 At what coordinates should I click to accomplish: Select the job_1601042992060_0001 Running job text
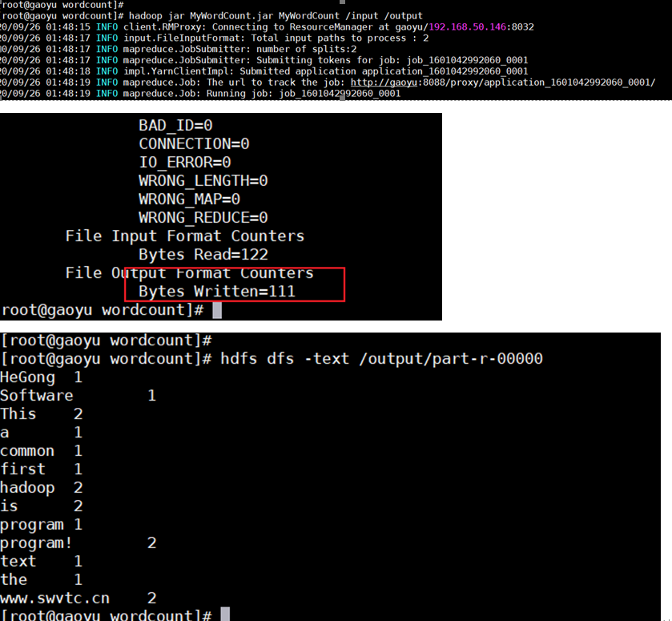tap(340, 94)
